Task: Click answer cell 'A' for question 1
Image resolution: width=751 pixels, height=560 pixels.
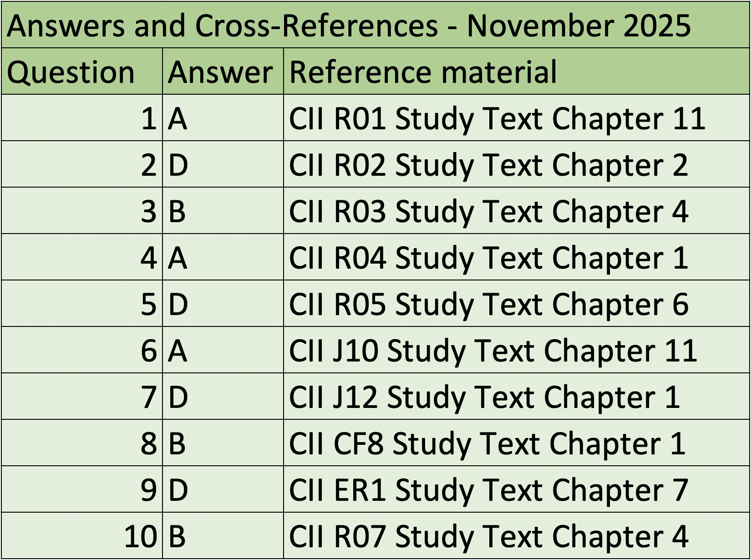Action: pyautogui.click(x=223, y=118)
